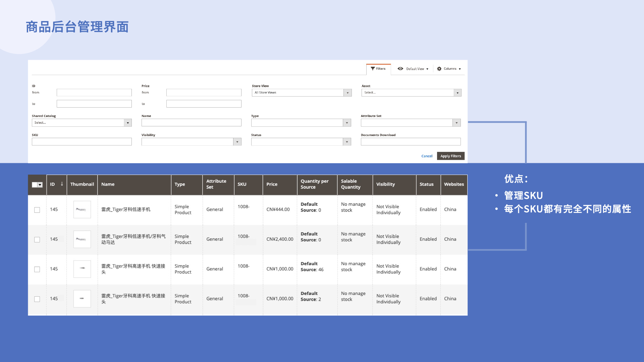
Task: Click the Price to input field
Action: pos(204,104)
